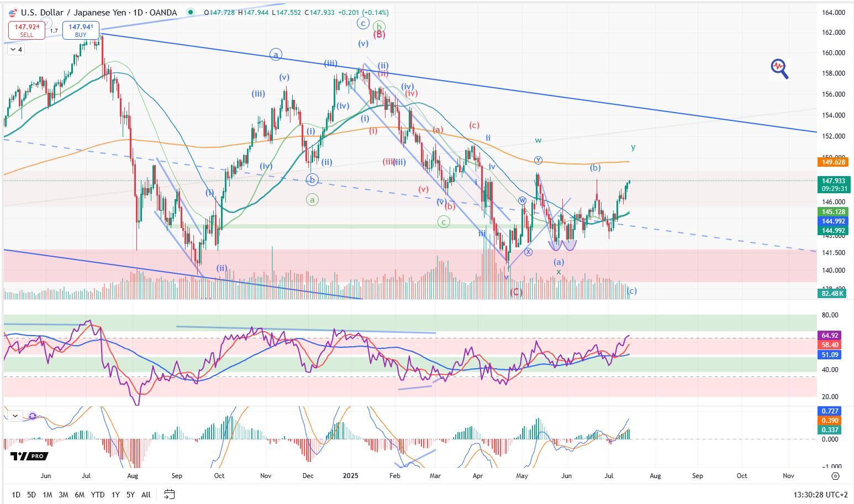Screen dimensions: 854x504
Task: Select the green 'y' wave label
Action: pos(633,147)
